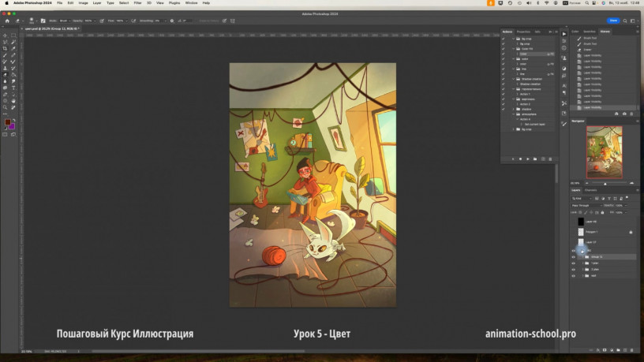Expand the Group 12 folder in Layers
644x362 pixels.
tap(582, 257)
